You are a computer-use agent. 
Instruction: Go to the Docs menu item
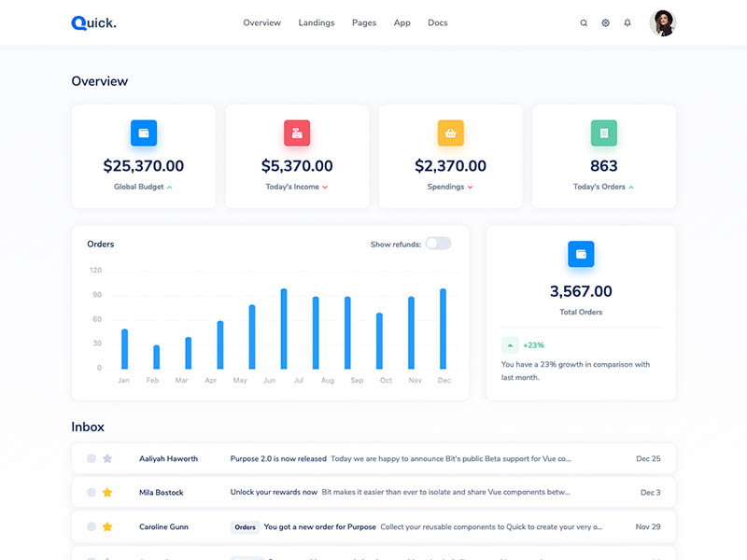tap(438, 23)
